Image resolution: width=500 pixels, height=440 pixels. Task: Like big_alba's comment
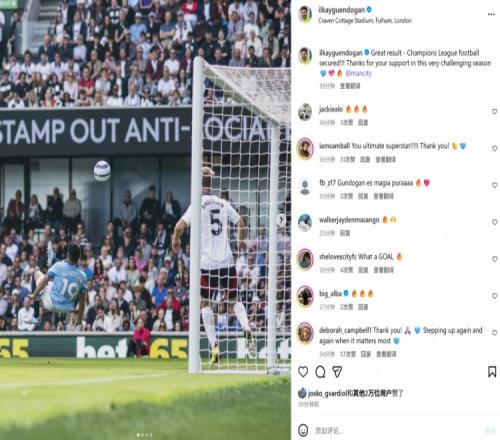(495, 296)
